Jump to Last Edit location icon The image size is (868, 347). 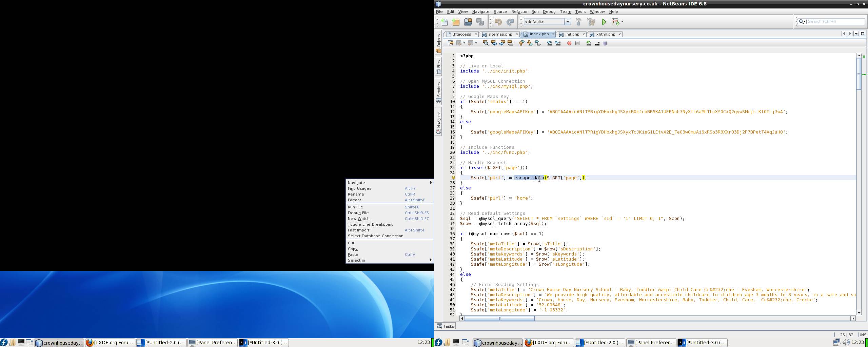(451, 43)
